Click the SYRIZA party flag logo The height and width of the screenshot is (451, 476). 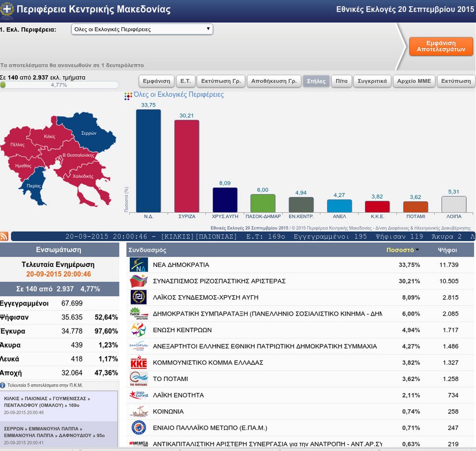(x=139, y=281)
